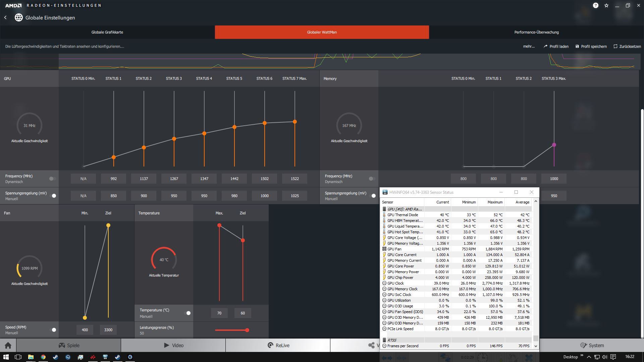Switch to Performance-Überwachung tab

(536, 32)
